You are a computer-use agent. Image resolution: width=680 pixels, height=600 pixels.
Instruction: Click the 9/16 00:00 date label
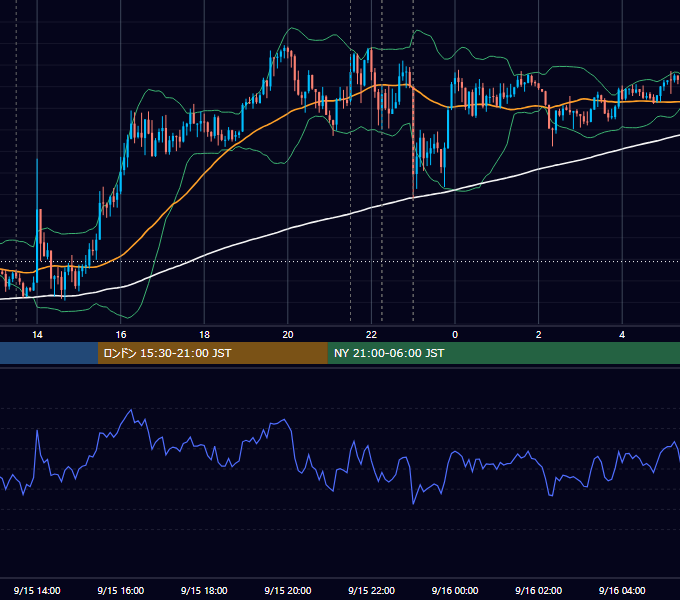click(x=455, y=590)
